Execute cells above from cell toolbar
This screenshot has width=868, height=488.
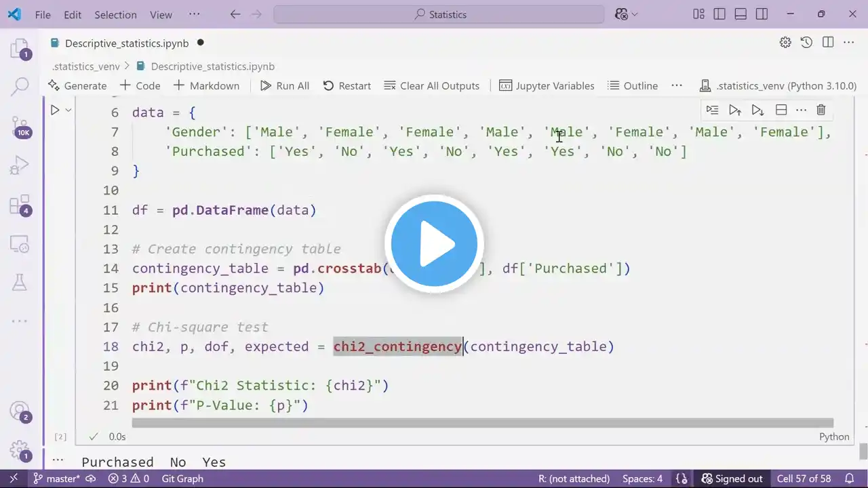pyautogui.click(x=734, y=110)
